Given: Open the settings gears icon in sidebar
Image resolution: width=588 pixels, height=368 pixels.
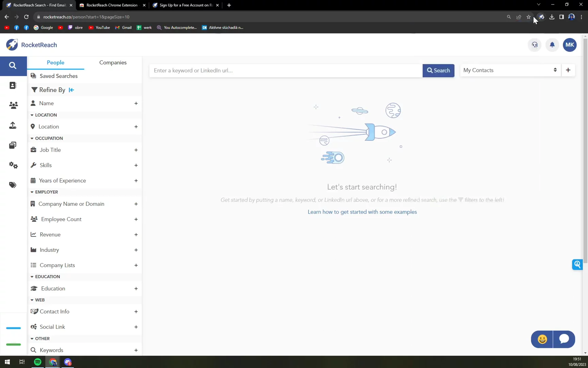Looking at the screenshot, I should 13,165.
